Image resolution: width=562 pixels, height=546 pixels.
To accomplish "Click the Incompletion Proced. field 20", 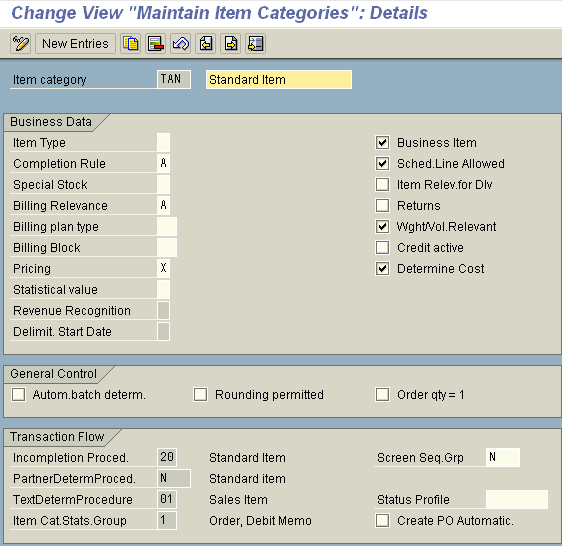I will 167,457.
